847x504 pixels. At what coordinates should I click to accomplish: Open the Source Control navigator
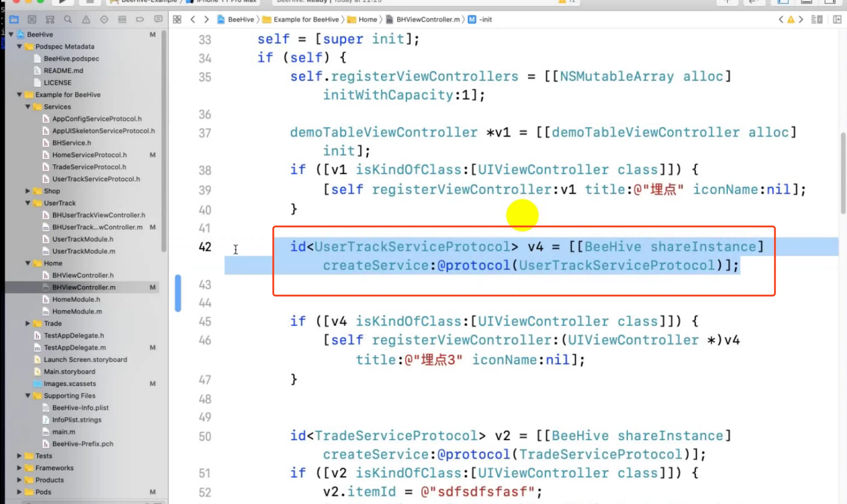[32, 19]
